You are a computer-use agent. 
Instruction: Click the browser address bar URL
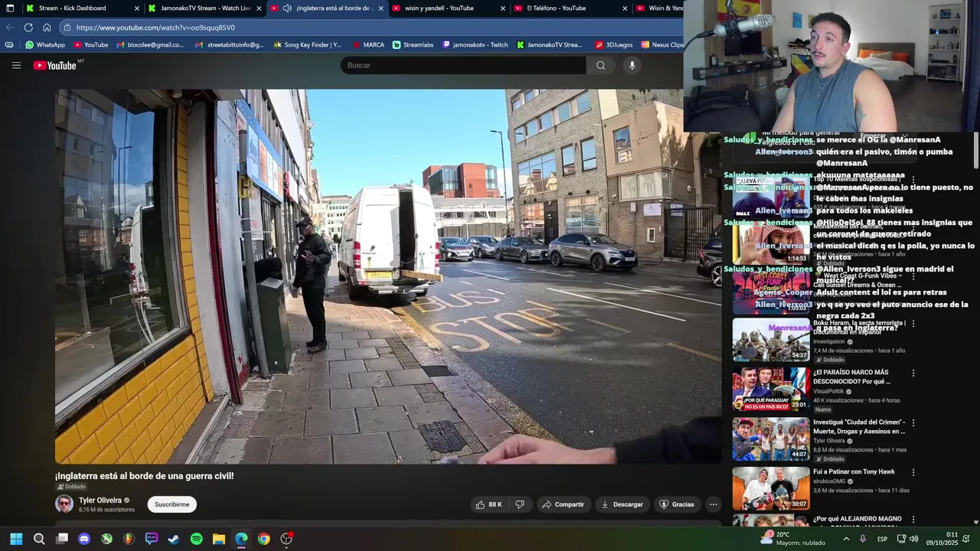point(155,28)
